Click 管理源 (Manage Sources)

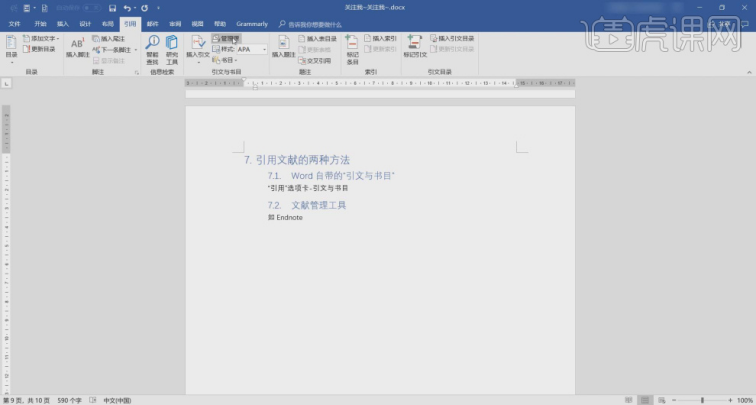click(226, 38)
